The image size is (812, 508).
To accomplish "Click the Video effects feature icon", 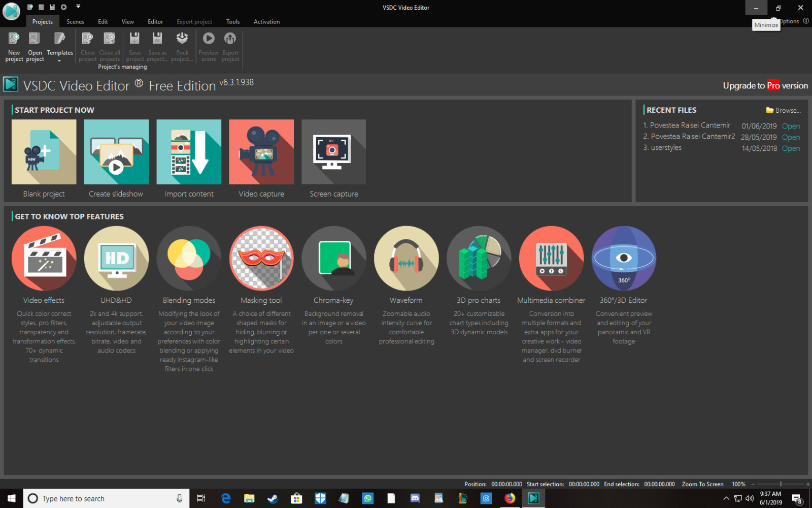I will coord(44,259).
